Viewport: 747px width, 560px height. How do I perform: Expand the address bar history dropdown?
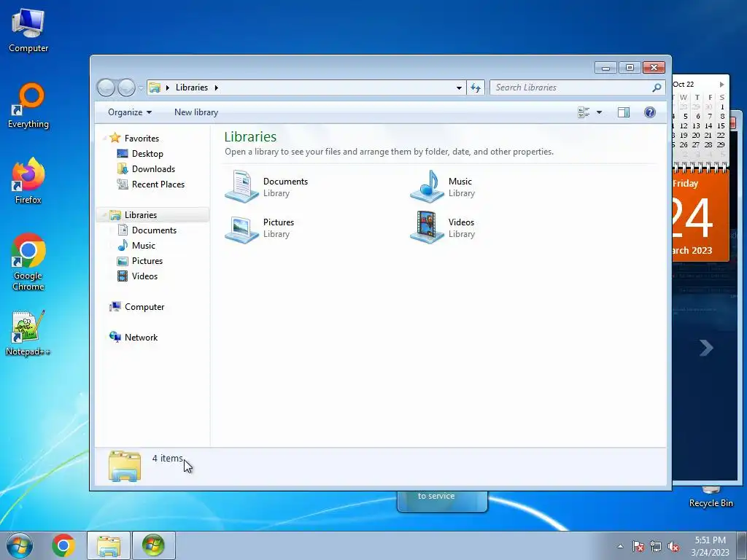point(459,87)
